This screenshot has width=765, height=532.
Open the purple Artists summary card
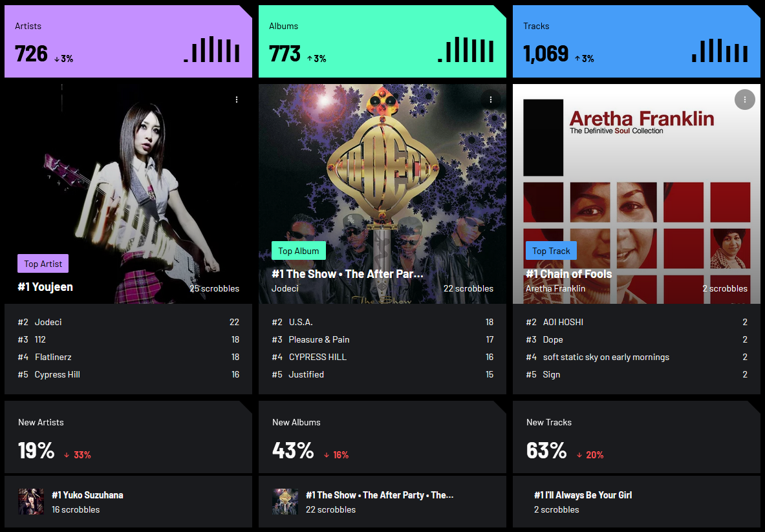128,41
